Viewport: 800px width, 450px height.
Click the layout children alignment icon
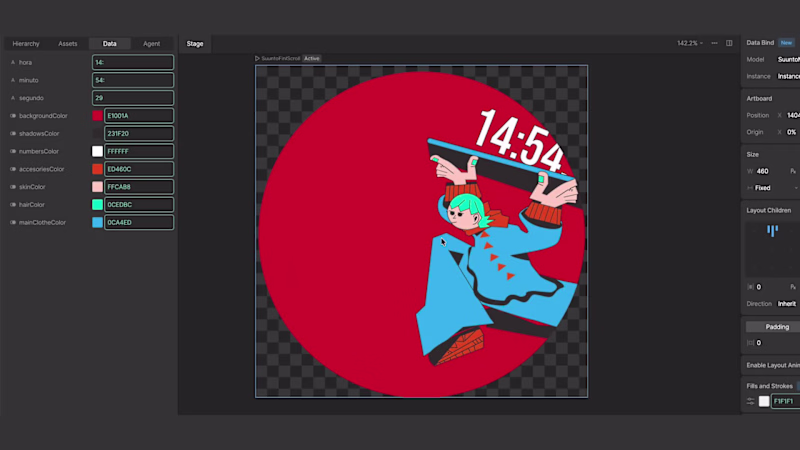[772, 231]
